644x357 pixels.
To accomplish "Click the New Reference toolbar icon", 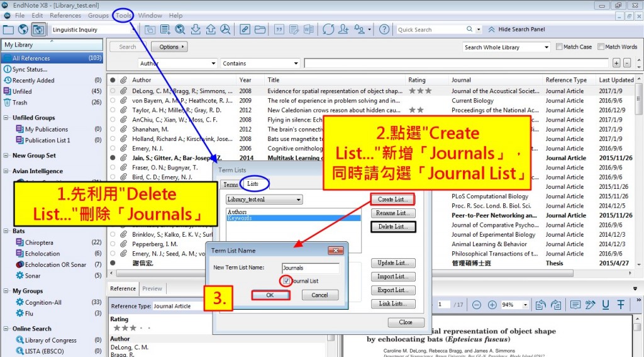I will click(165, 30).
